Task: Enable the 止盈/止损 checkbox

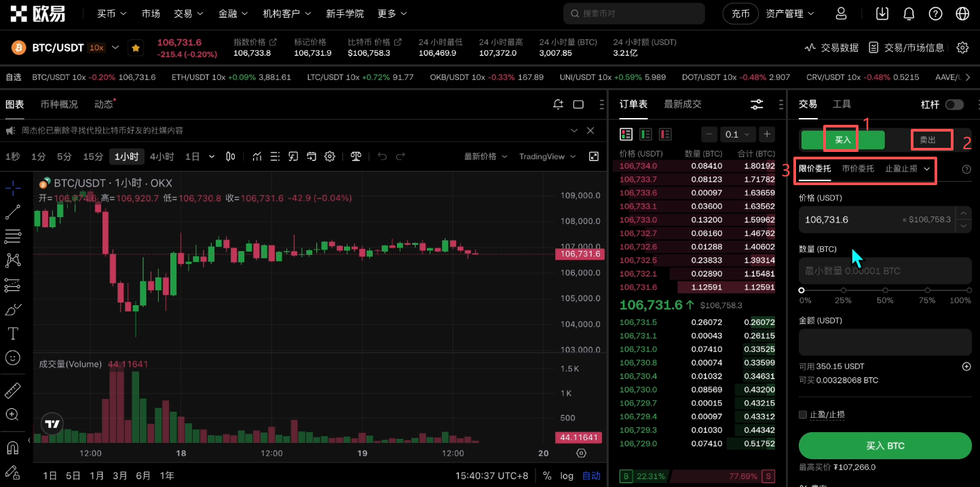Action: 803,414
